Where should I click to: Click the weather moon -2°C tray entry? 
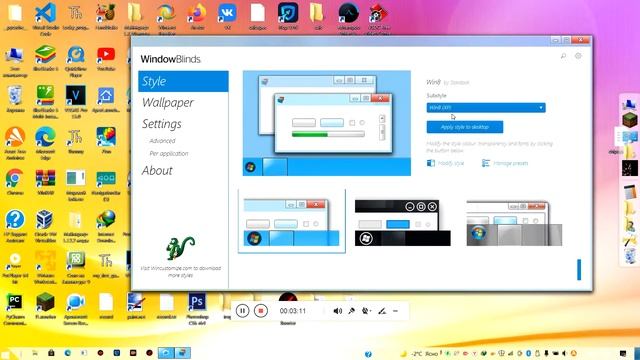[419, 353]
